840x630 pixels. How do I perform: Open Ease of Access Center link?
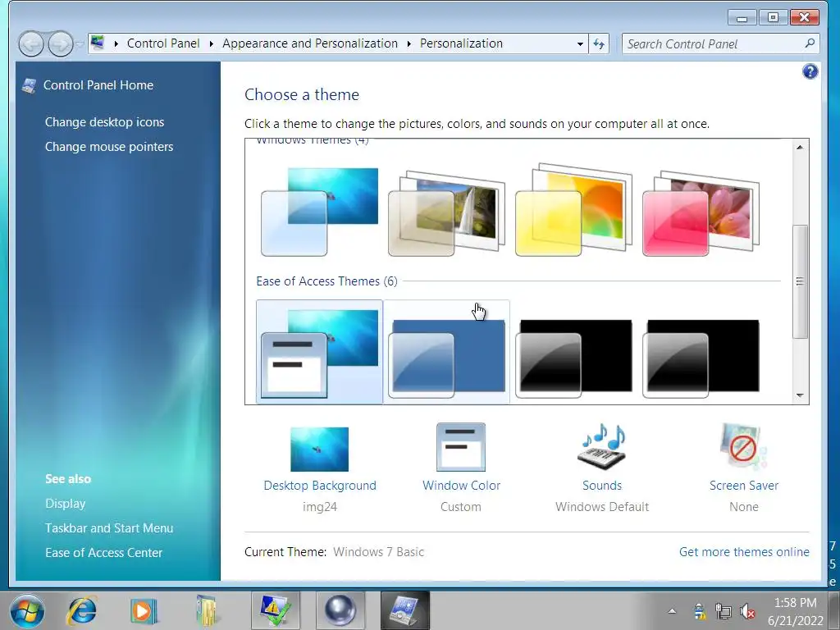click(103, 553)
